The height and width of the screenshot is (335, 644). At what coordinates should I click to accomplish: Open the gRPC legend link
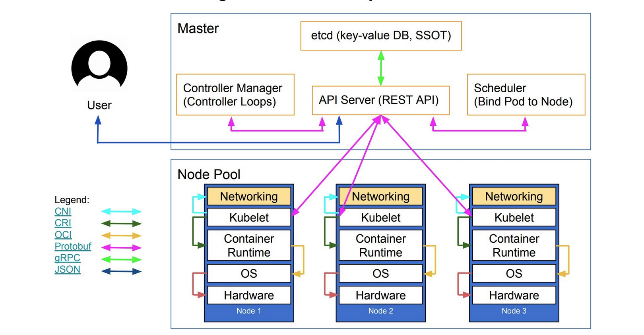[x=67, y=258]
